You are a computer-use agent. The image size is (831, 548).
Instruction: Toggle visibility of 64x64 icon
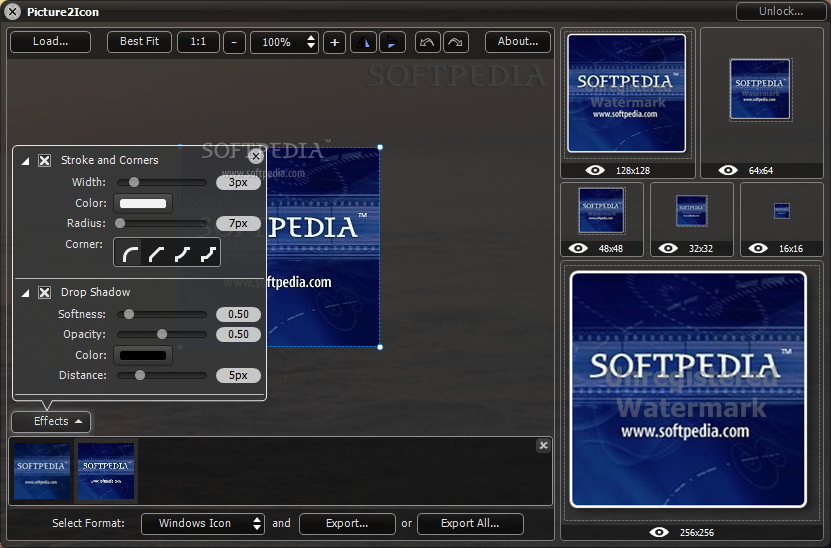(x=728, y=170)
